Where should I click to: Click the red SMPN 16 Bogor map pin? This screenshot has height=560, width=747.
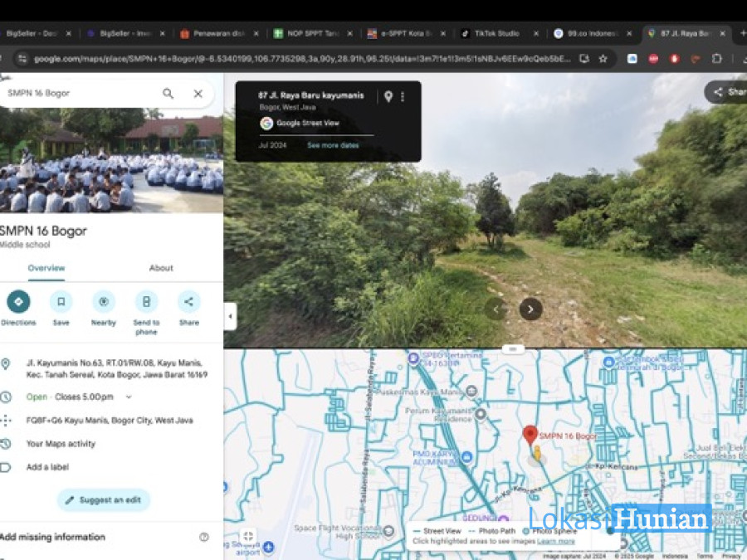pyautogui.click(x=530, y=436)
